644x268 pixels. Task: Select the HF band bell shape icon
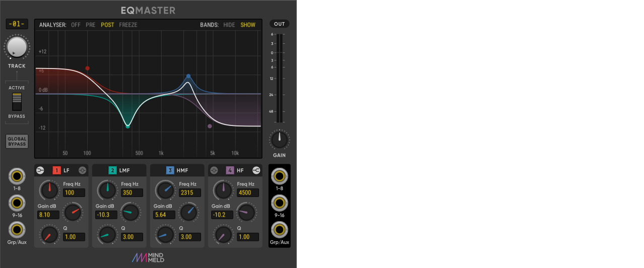(214, 170)
